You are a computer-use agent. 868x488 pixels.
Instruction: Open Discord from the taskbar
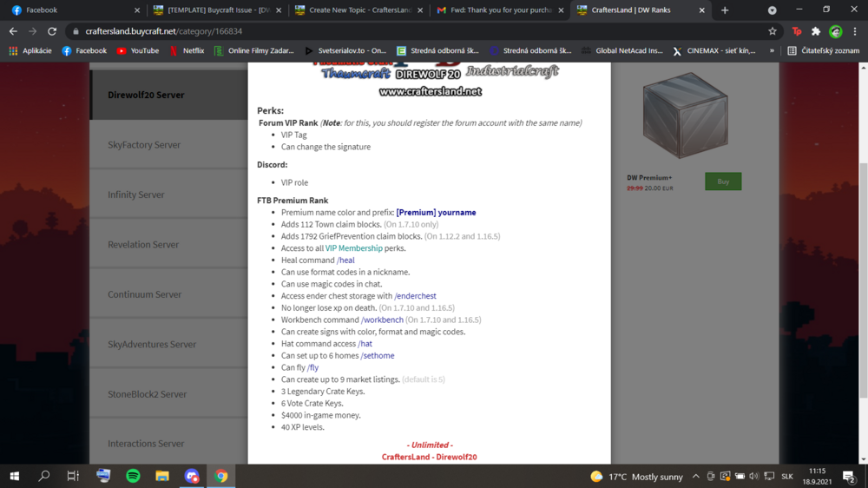192,477
